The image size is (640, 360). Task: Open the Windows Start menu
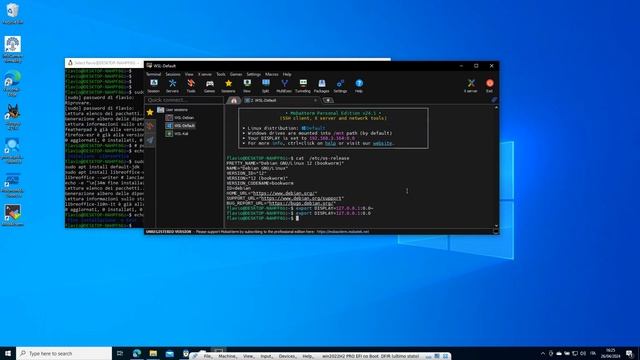pos(8,353)
